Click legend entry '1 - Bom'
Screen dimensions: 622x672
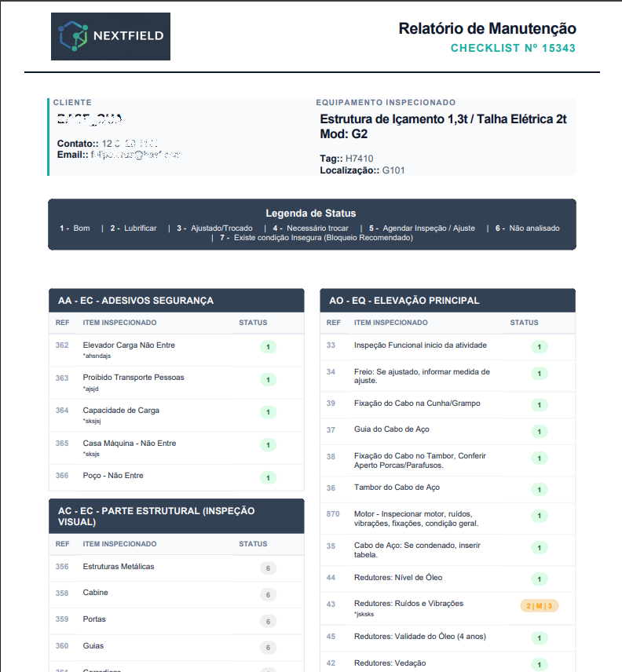(75, 228)
